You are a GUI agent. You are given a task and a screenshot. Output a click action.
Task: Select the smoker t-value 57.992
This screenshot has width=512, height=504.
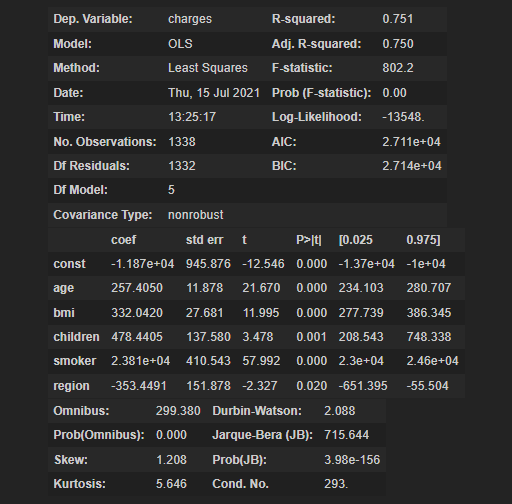coord(261,361)
